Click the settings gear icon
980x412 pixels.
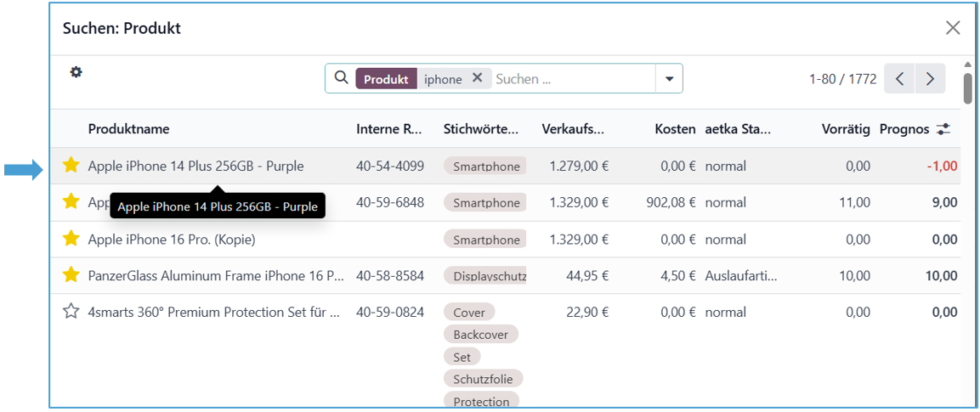(76, 72)
